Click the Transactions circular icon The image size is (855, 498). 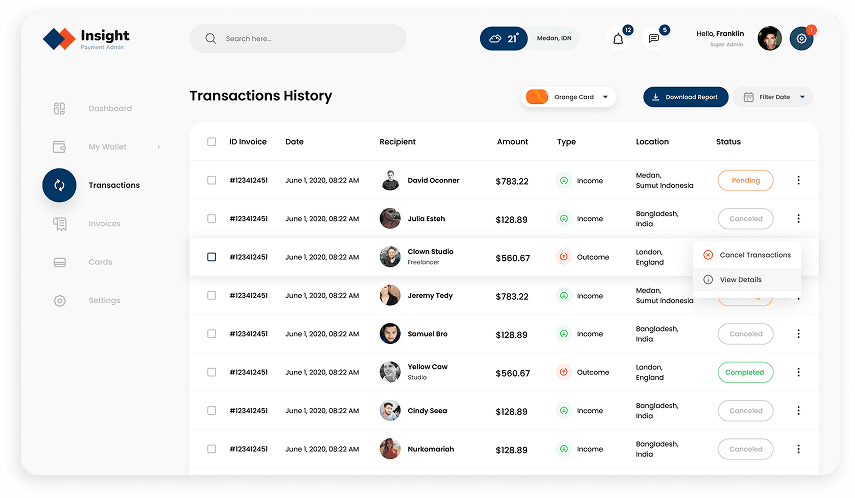59,185
